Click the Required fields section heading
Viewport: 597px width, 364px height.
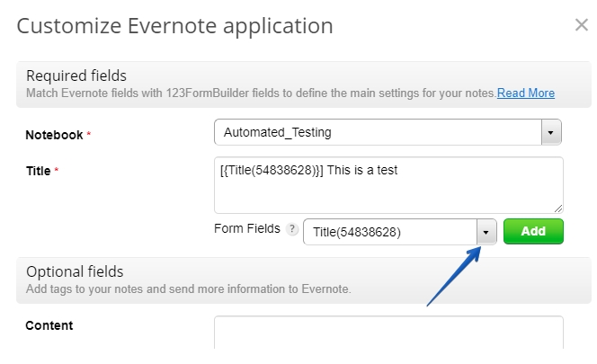point(76,75)
